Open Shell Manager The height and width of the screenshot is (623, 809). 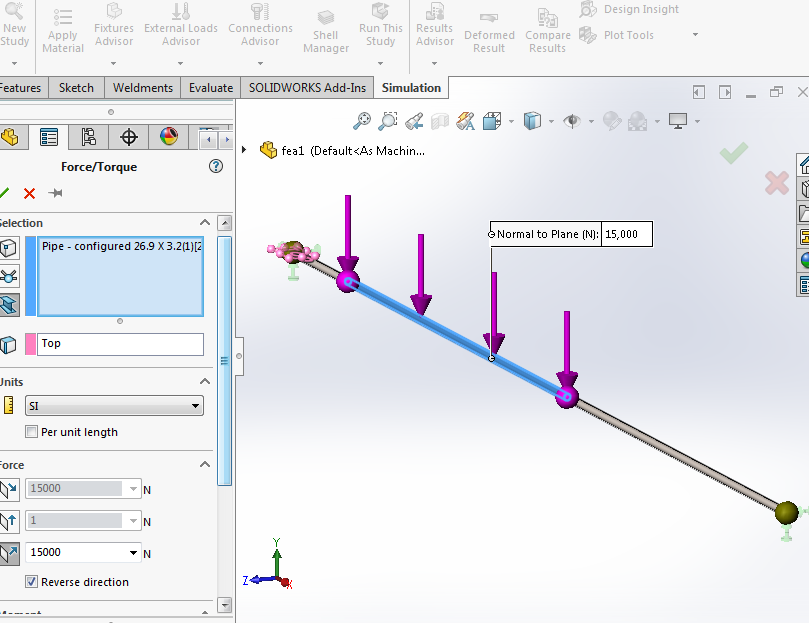[x=326, y=31]
